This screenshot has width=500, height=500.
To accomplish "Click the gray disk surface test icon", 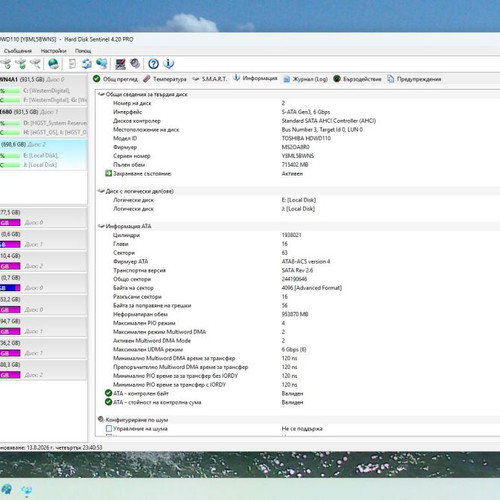I will pyautogui.click(x=135, y=63).
